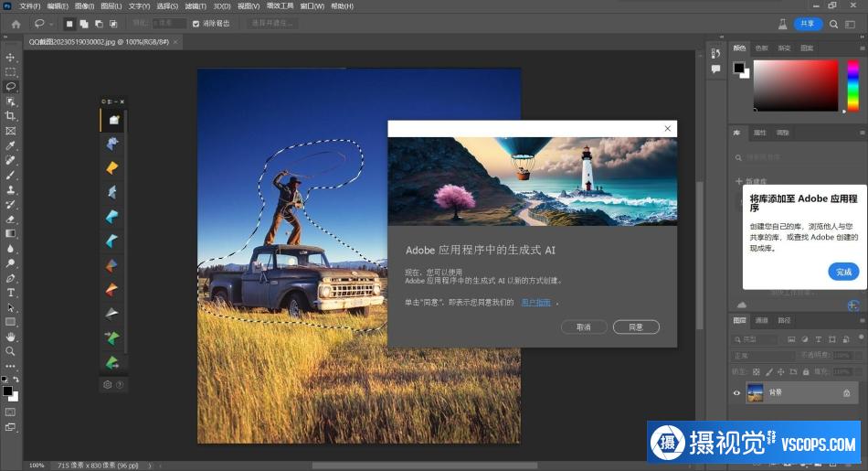Select the Rectangle shape tool
Image resolution: width=868 pixels, height=471 pixels.
[x=10, y=322]
